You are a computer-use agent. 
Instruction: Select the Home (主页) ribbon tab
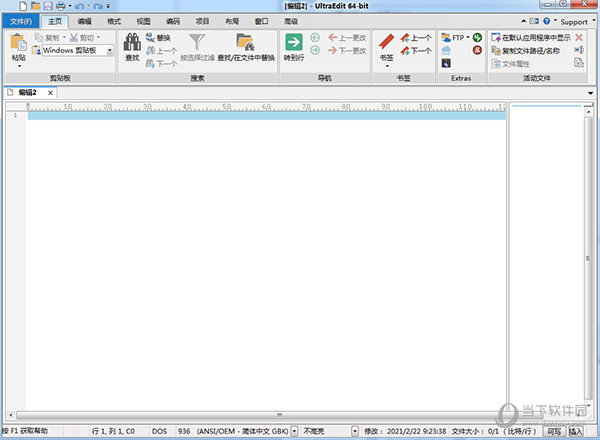pos(55,21)
